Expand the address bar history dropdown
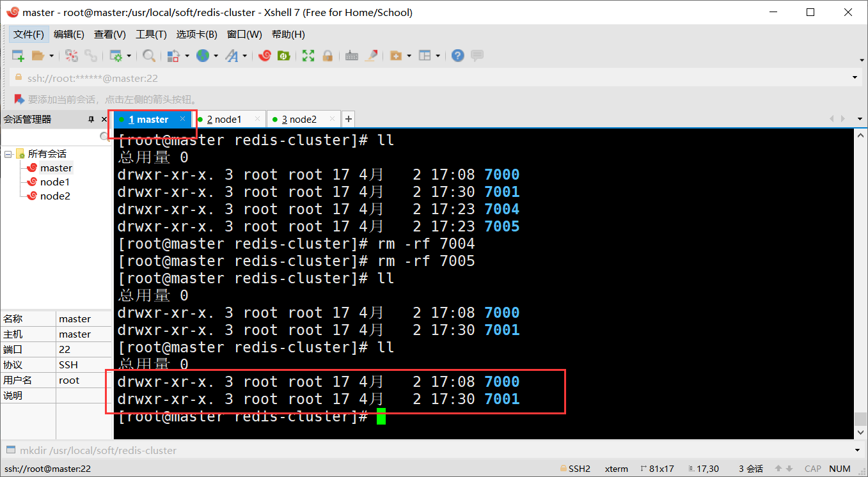 pyautogui.click(x=856, y=78)
